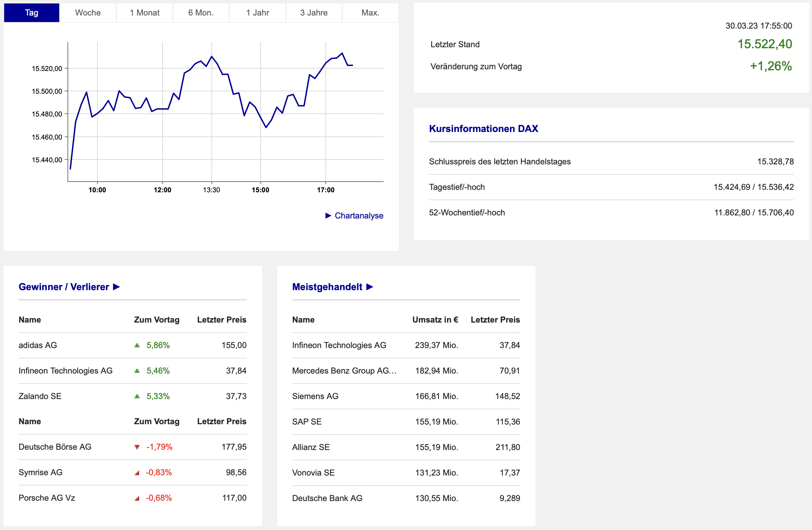Screen dimensions: 812x530
Task: Click the red down-arrow icon for Deutsche Börse AG
Action: (x=137, y=447)
